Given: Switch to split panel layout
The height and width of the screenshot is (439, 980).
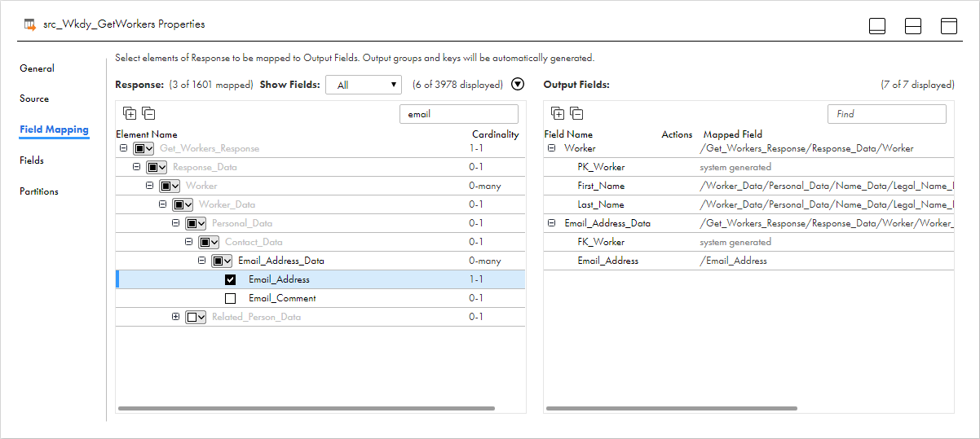Looking at the screenshot, I should (913, 25).
